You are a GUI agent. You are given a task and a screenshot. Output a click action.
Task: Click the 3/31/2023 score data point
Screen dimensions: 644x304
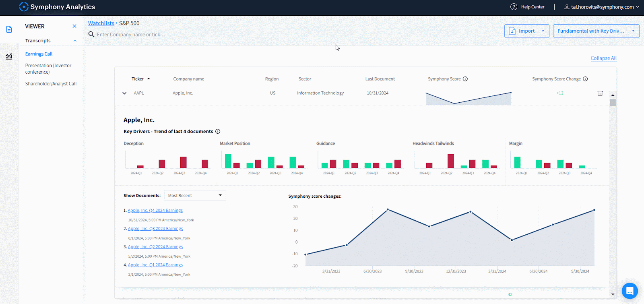pos(347,245)
